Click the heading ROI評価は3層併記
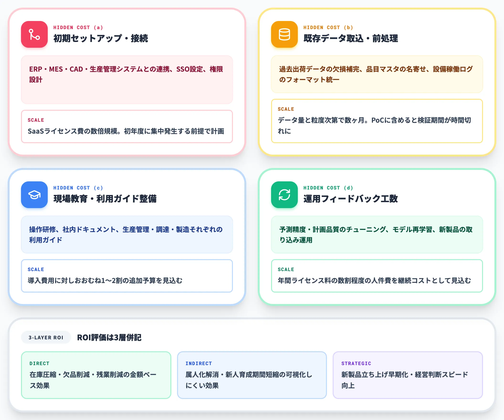This screenshot has width=504, height=420. point(109,337)
